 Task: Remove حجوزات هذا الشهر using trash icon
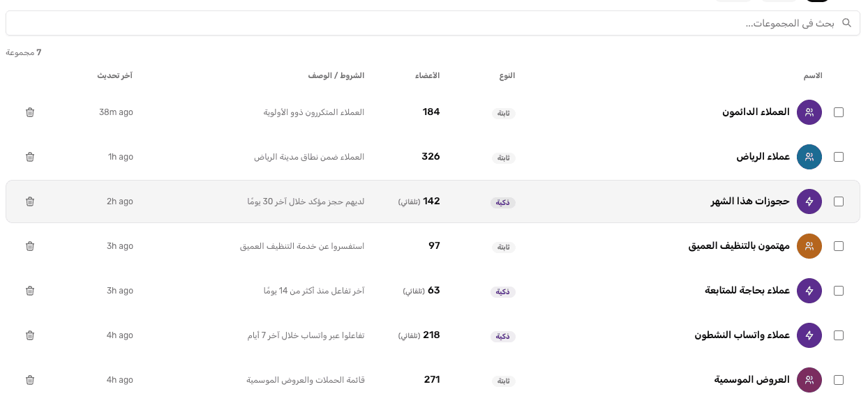(x=30, y=201)
